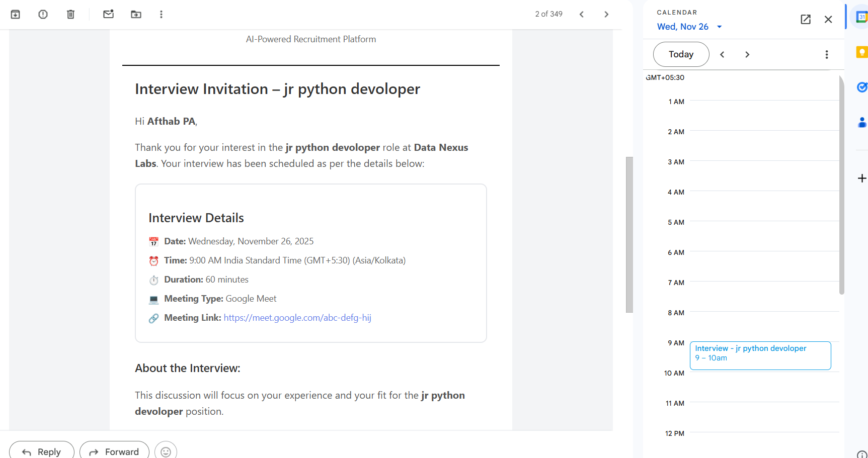This screenshot has width=868, height=458.
Task: Report this email as spam
Action: (x=43, y=14)
